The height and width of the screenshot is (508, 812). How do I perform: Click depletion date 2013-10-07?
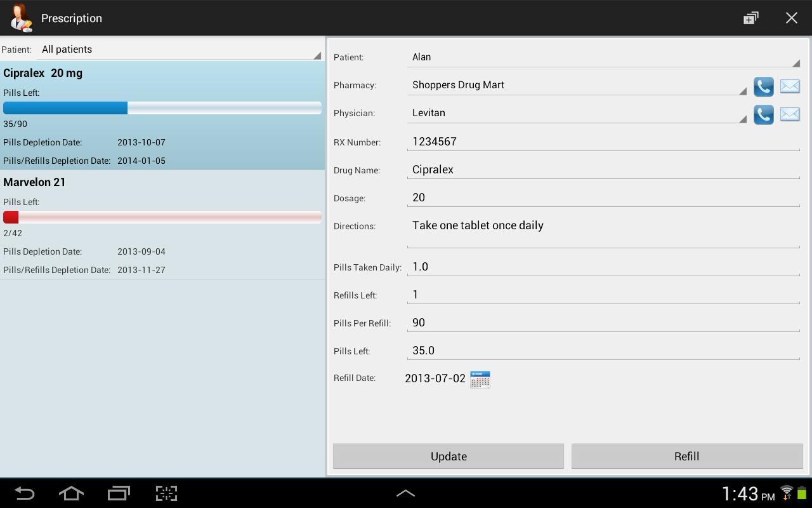[x=141, y=142]
